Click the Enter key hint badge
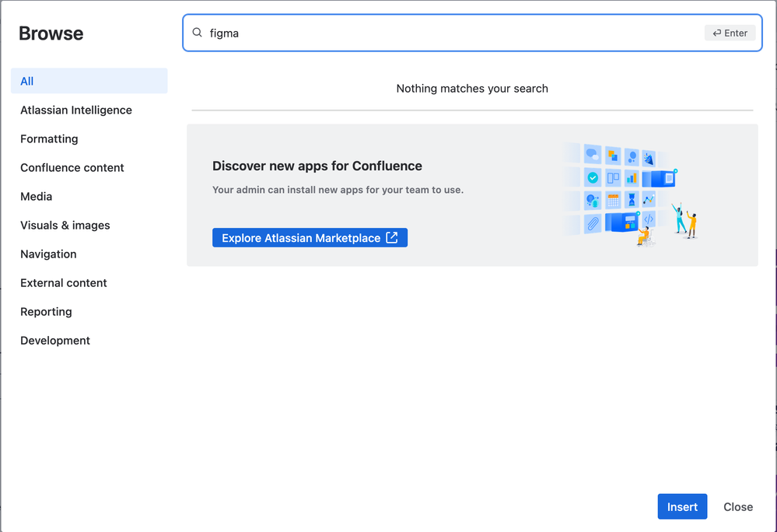The height and width of the screenshot is (532, 777). click(730, 33)
